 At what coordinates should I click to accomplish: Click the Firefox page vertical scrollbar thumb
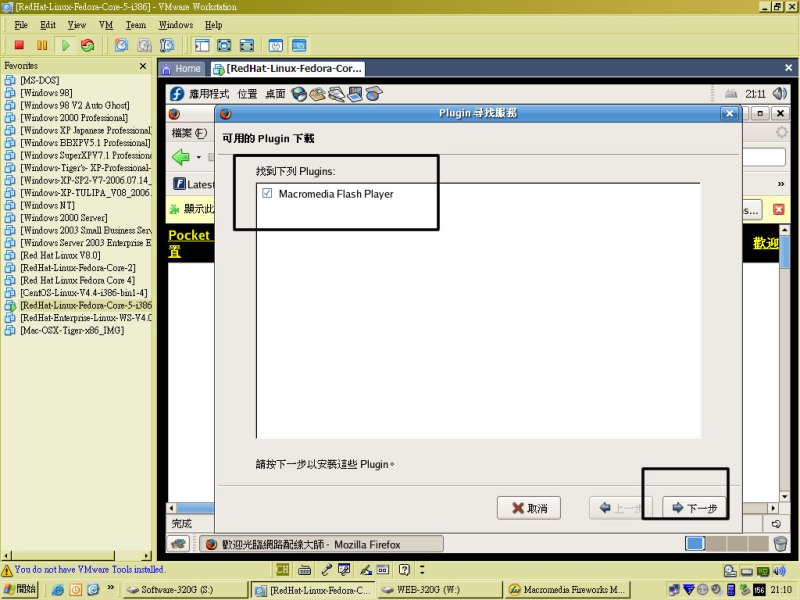785,250
